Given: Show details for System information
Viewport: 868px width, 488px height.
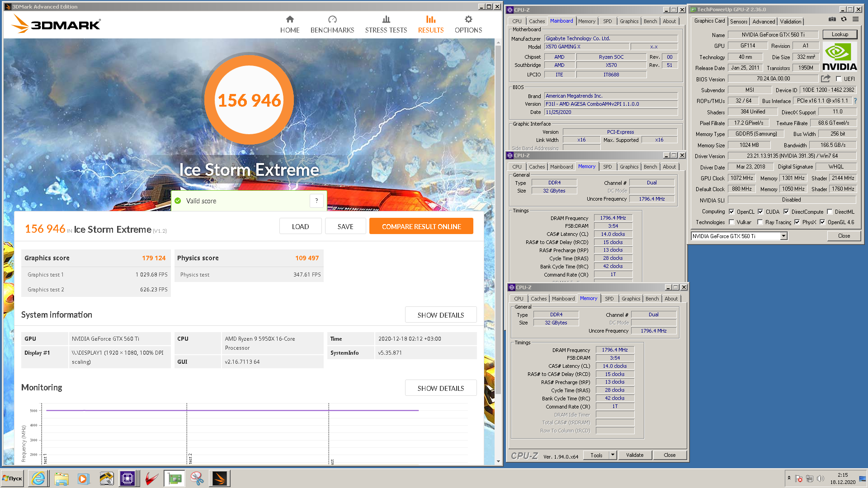Looking at the screenshot, I should [441, 315].
